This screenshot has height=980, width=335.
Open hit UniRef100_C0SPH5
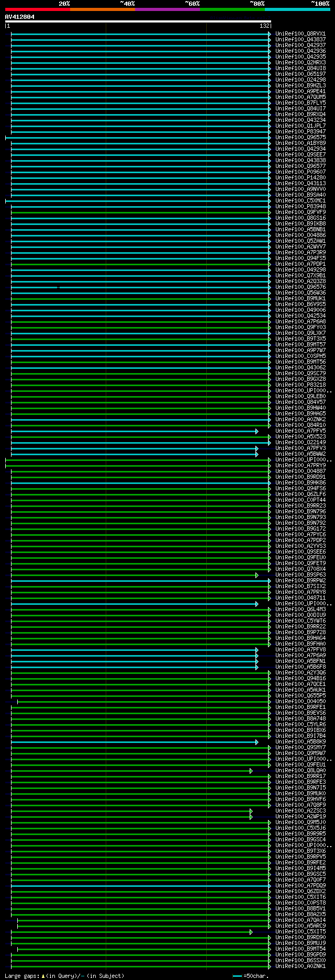click(300, 356)
